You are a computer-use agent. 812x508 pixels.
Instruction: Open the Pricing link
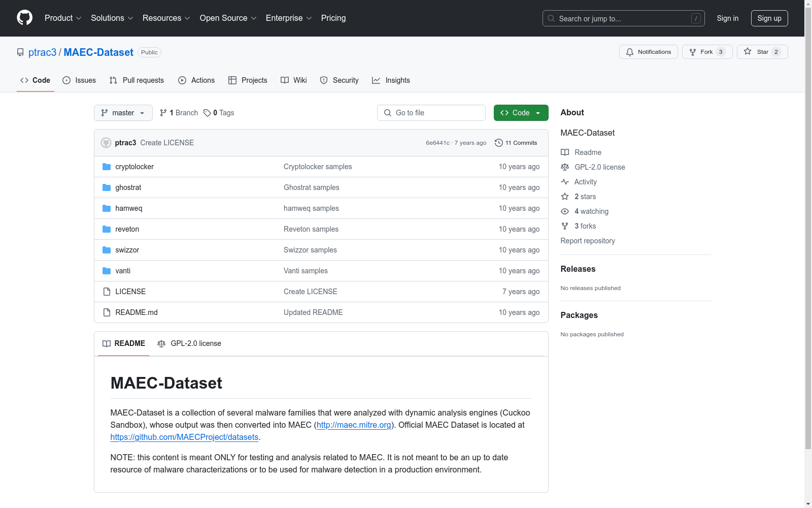(x=333, y=18)
